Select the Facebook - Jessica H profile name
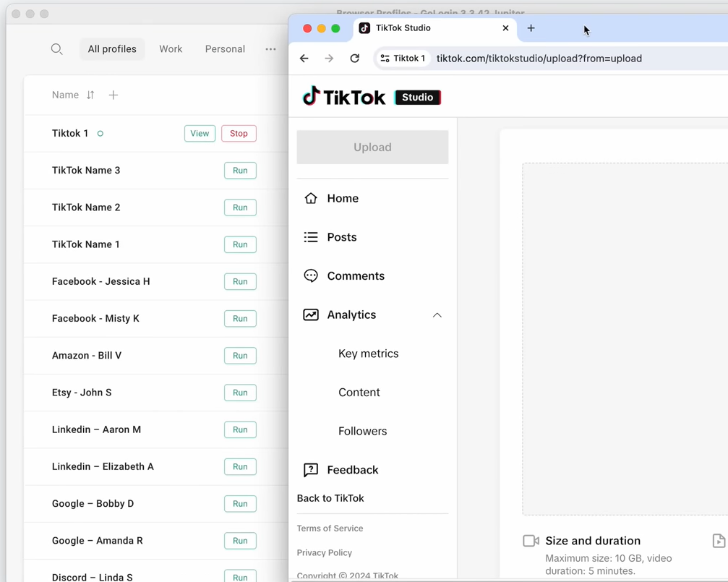Screen dimensions: 728x582 100,281
